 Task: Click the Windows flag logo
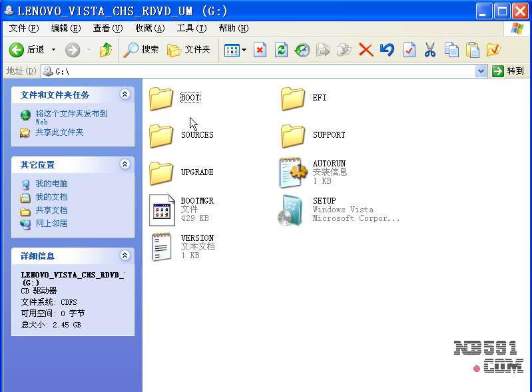click(x=517, y=29)
